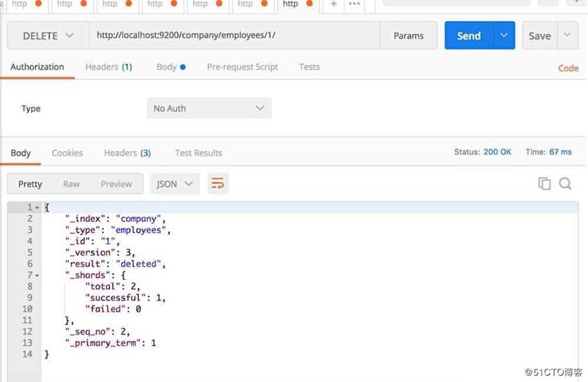Open the DELETE method dropdown
This screenshot has width=588, height=382.
[48, 35]
